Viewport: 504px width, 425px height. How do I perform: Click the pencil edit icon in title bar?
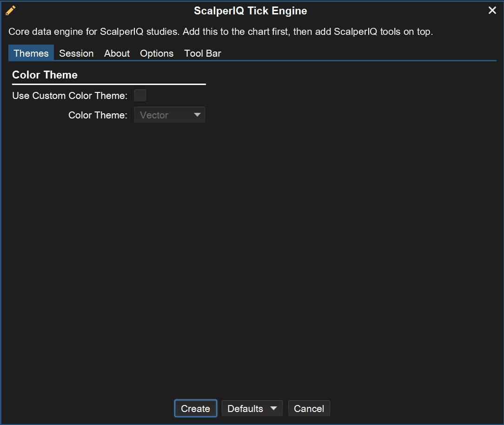coord(10,11)
